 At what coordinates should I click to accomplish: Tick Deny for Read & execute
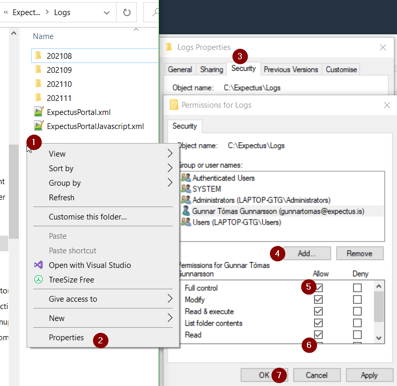pos(357,311)
